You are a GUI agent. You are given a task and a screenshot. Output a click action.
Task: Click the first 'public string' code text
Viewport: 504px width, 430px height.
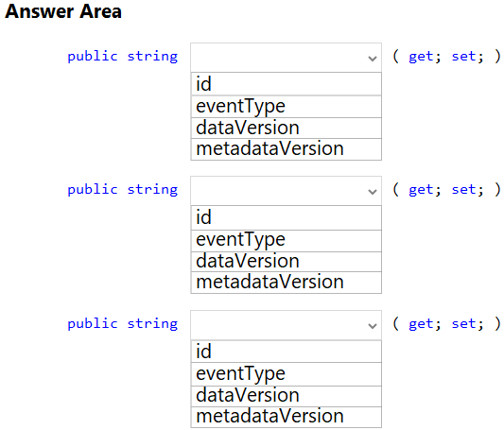[123, 57]
